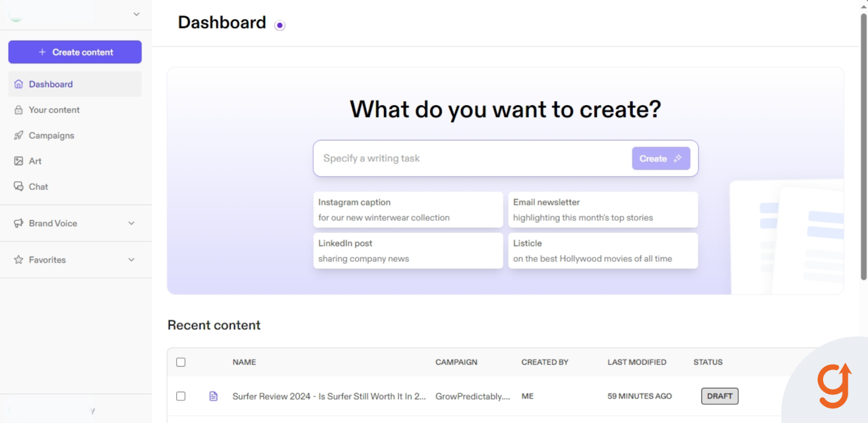This screenshot has width=868, height=423.
Task: Expand the Brand Voice section chevron
Action: coord(131,223)
